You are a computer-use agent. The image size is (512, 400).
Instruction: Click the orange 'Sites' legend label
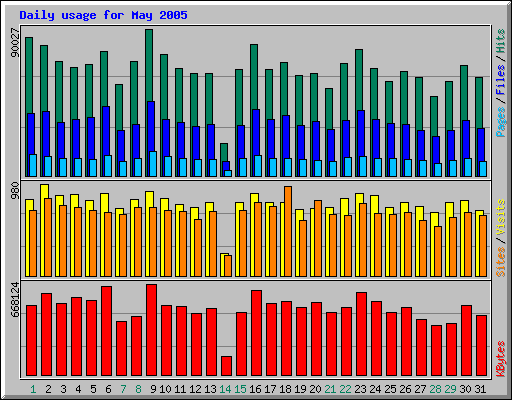pyautogui.click(x=501, y=262)
